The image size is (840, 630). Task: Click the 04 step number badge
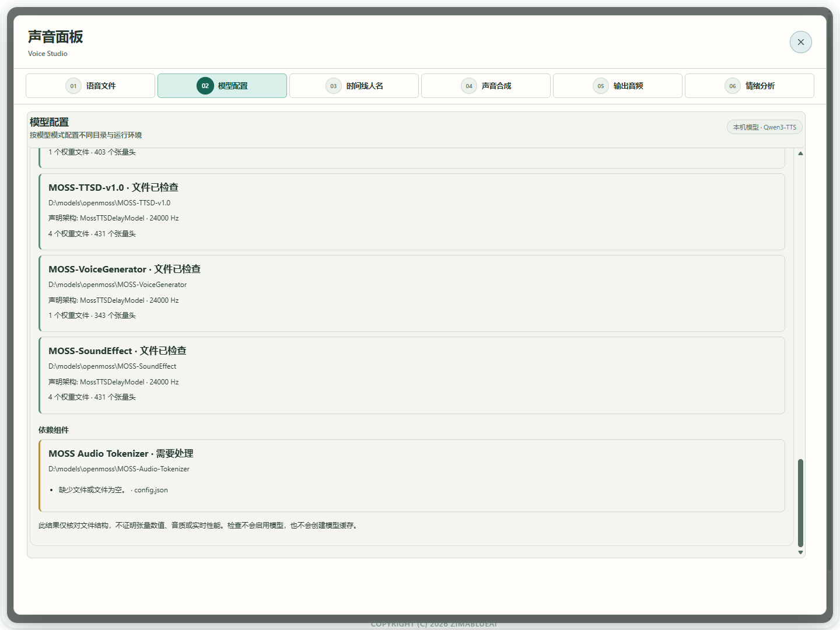point(469,86)
